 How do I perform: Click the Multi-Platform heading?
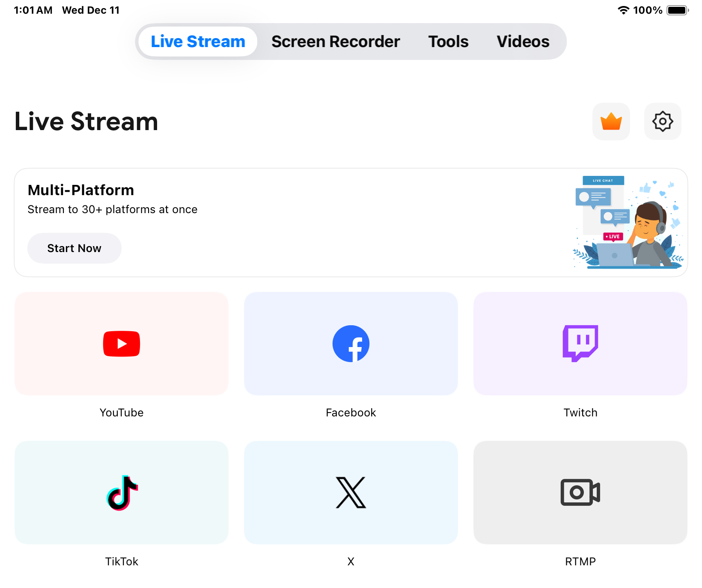[81, 190]
